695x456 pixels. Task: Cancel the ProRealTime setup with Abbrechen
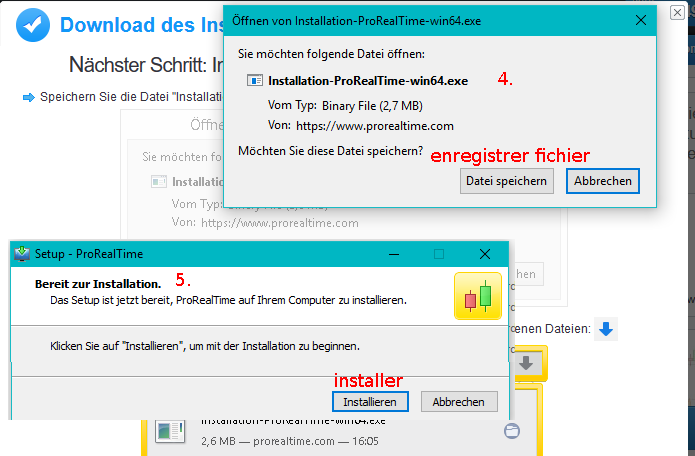pyautogui.click(x=459, y=401)
